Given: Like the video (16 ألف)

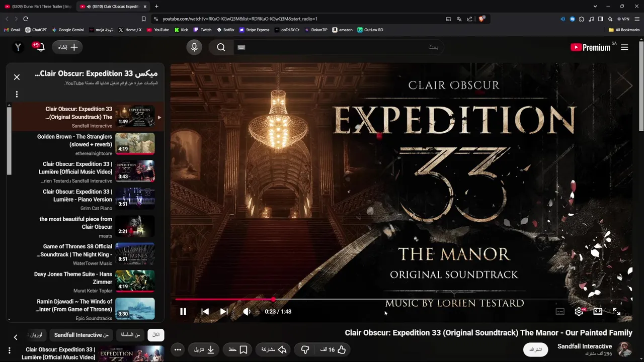Looking at the screenshot, I should 333,349.
